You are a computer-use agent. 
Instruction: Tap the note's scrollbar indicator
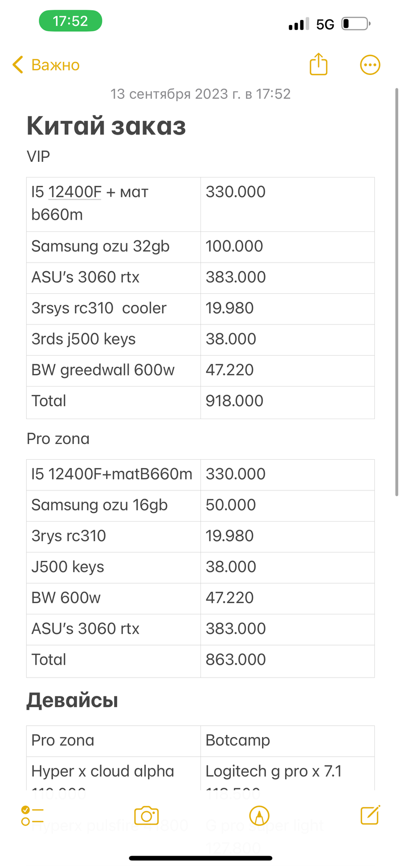tap(397, 292)
